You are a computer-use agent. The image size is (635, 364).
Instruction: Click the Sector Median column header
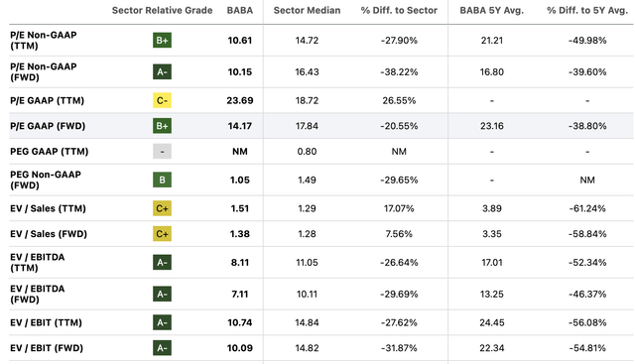pyautogui.click(x=307, y=11)
